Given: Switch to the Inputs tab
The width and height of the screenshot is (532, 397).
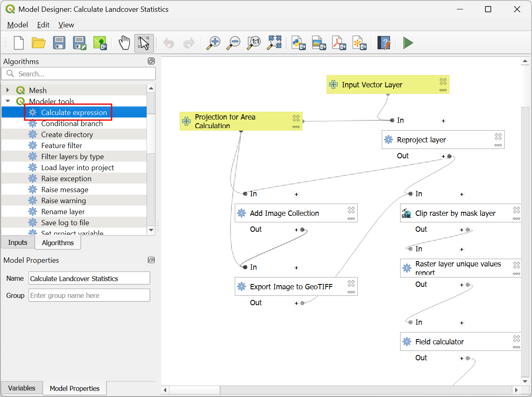Looking at the screenshot, I should click(18, 242).
